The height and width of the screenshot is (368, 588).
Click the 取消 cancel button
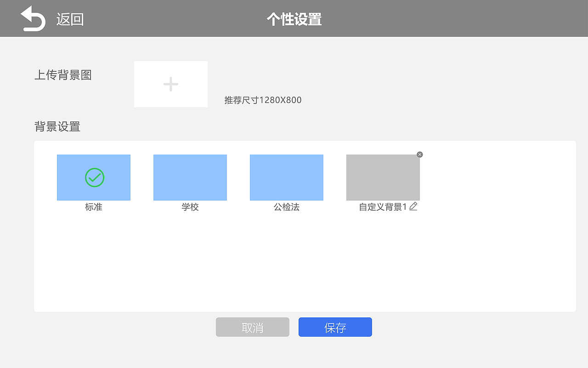252,327
